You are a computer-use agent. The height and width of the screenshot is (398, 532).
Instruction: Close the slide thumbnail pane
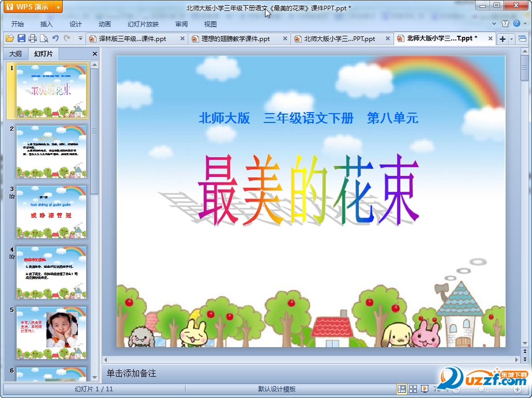(x=95, y=53)
